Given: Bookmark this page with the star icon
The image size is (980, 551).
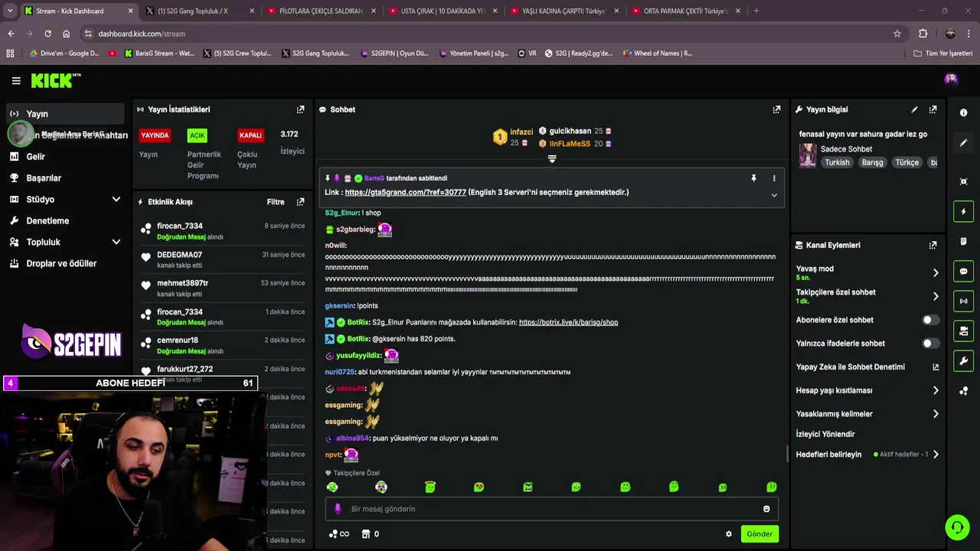Looking at the screenshot, I should pyautogui.click(x=897, y=34).
